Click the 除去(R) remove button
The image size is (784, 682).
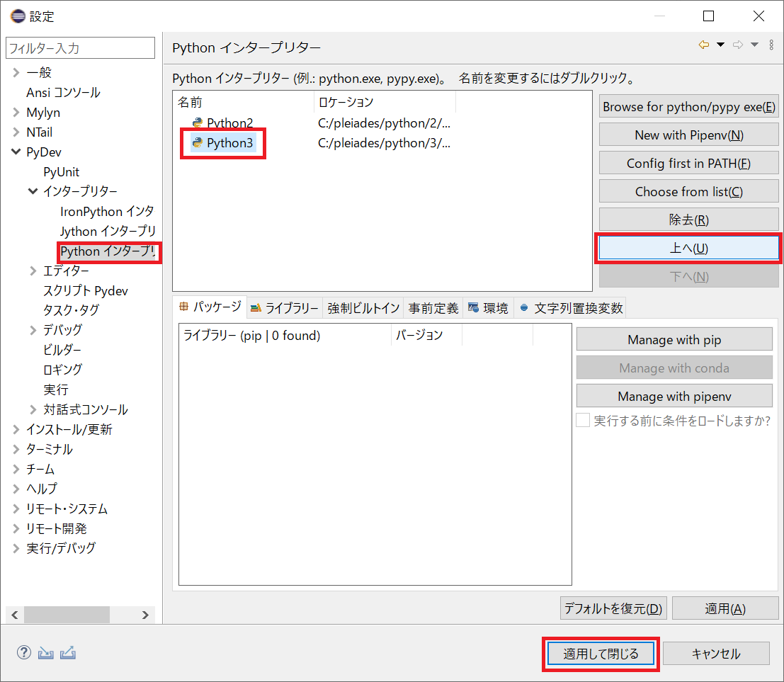click(x=688, y=220)
